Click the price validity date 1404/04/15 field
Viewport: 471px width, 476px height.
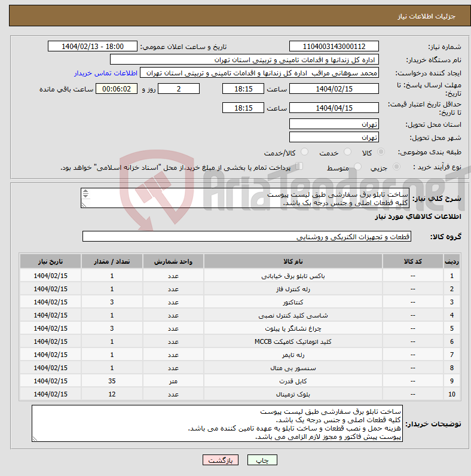coord(334,108)
